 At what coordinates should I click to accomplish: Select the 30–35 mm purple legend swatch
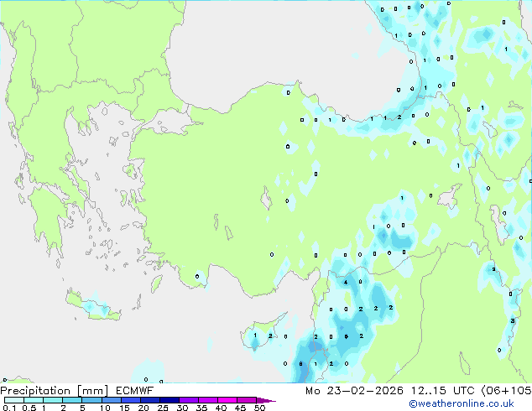pos(189,400)
